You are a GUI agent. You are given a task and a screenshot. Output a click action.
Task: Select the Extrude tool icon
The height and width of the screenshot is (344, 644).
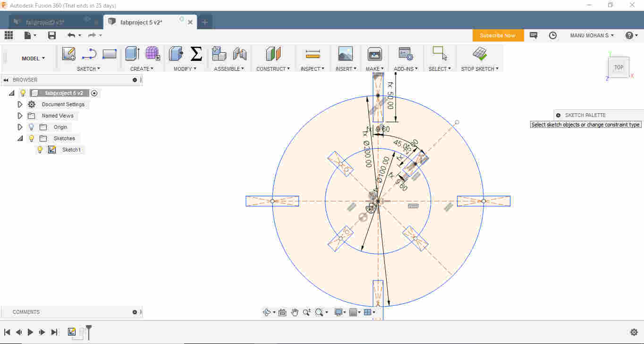coord(132,54)
